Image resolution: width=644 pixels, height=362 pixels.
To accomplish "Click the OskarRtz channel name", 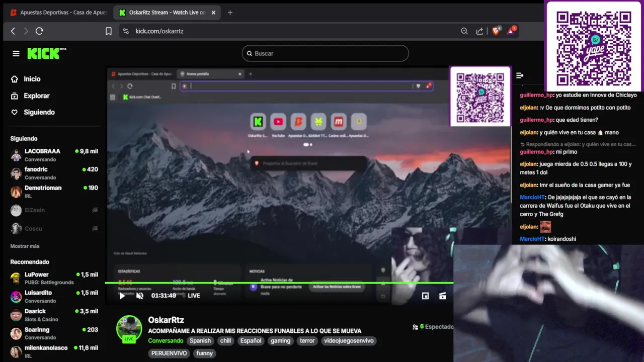I will [x=166, y=320].
